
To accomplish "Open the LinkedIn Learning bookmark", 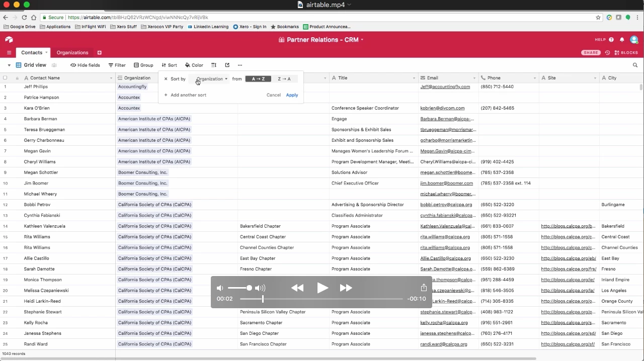I will pos(208,27).
